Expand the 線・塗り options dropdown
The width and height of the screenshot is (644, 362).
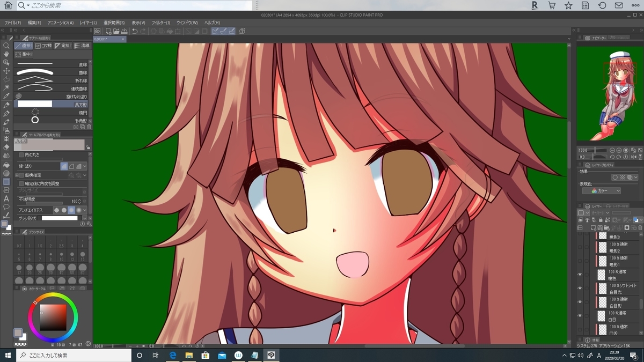coord(85,167)
